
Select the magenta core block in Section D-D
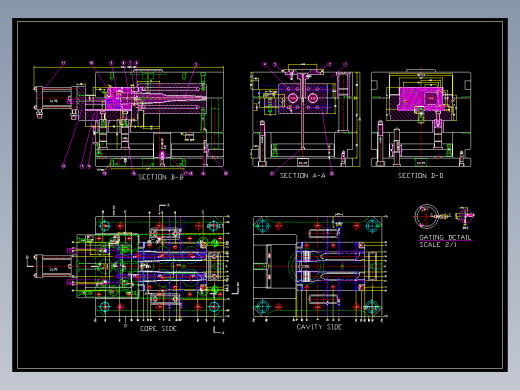(421, 98)
